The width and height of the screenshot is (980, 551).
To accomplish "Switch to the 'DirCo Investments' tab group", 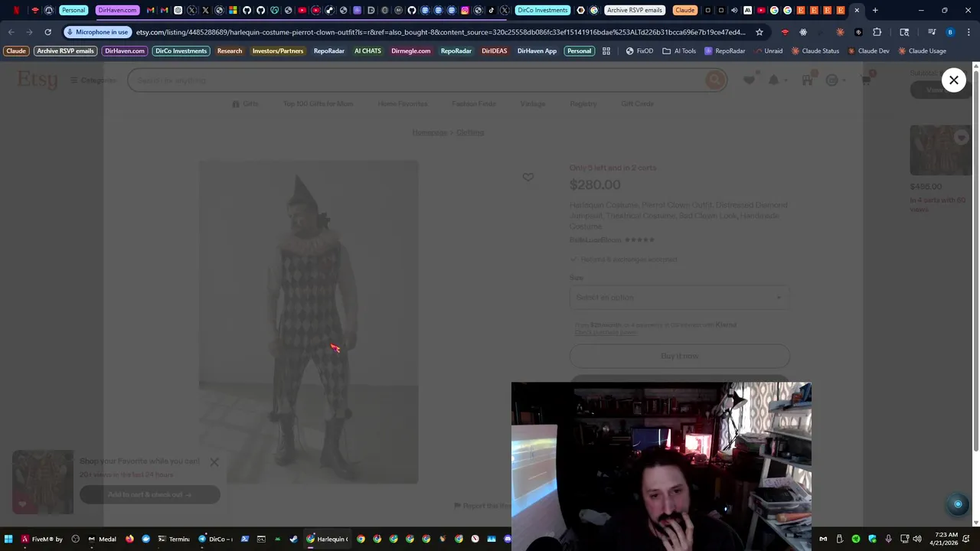I will [542, 11].
